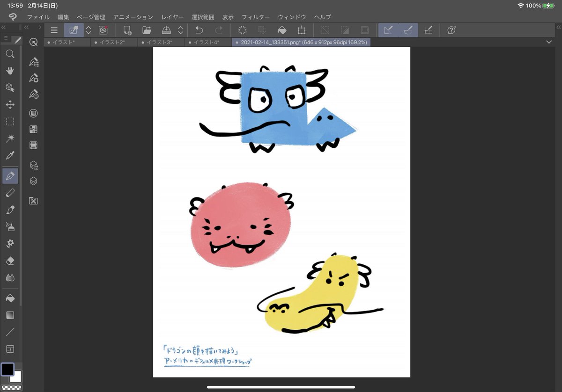The width and height of the screenshot is (562, 392).
Task: Pick the transparent checkered color swatch
Action: pyautogui.click(x=11, y=387)
